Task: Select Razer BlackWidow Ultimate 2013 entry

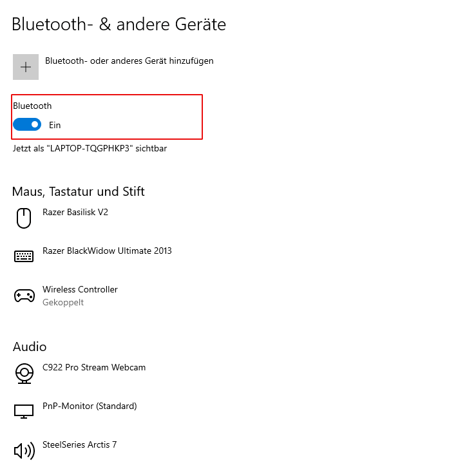Action: coord(107,251)
